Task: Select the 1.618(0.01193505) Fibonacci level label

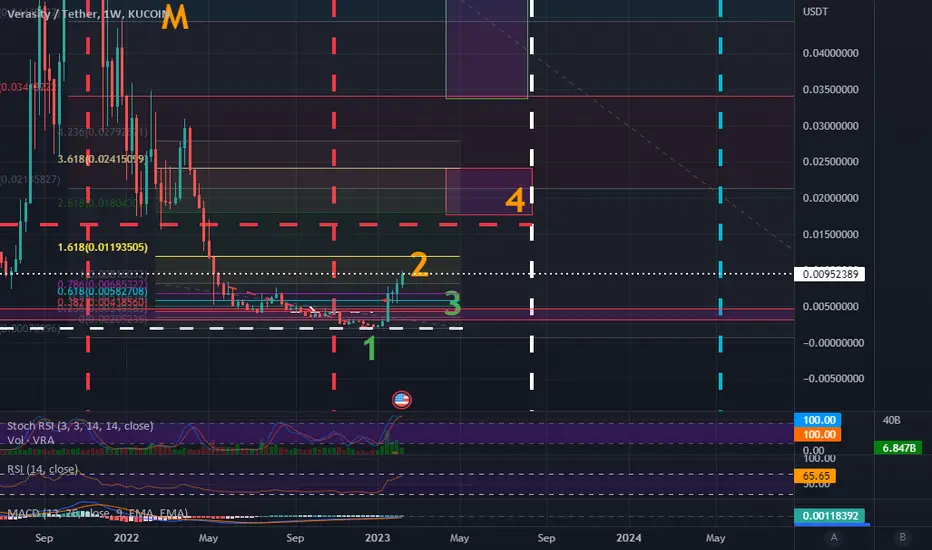Action: pyautogui.click(x=102, y=247)
